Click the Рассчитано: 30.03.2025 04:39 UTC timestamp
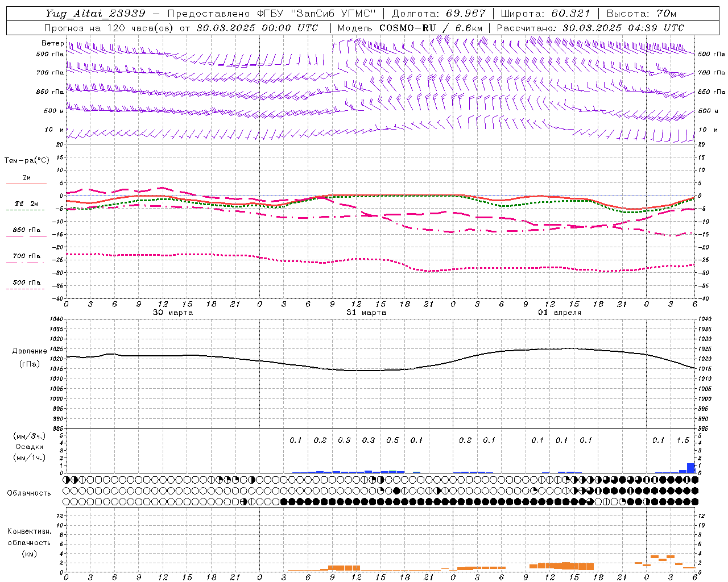Viewport: 728px width, 582px height. 590,28
